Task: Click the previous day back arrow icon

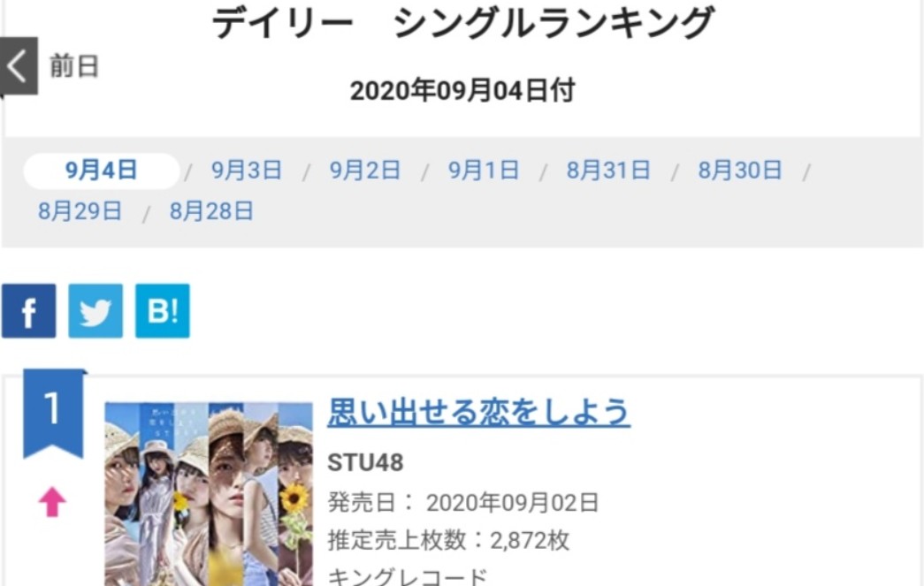Action: coord(19,66)
